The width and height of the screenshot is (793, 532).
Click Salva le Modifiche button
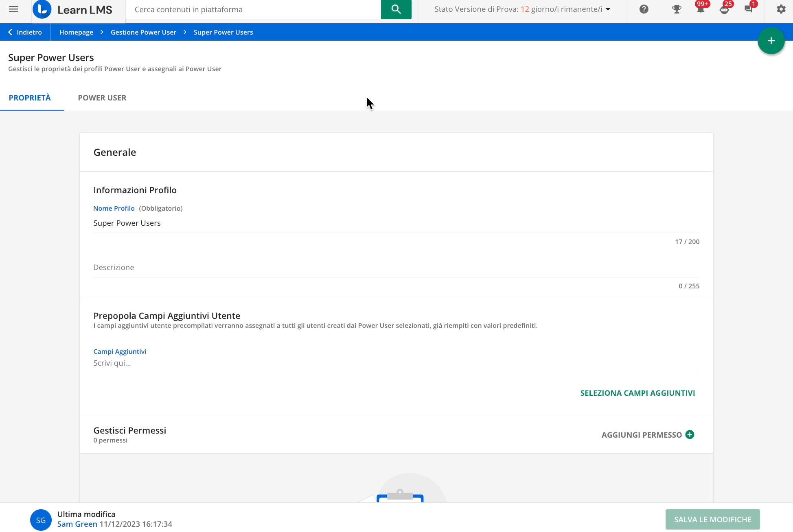(x=712, y=519)
